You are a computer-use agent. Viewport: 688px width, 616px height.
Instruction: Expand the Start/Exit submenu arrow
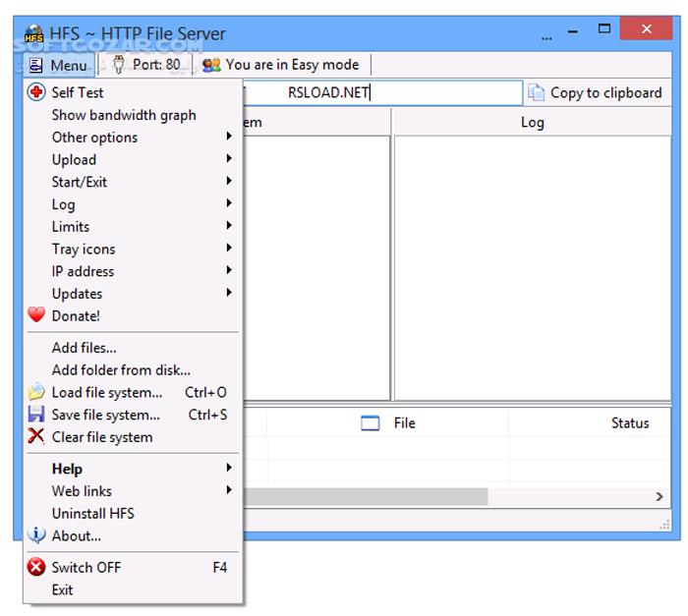[229, 181]
